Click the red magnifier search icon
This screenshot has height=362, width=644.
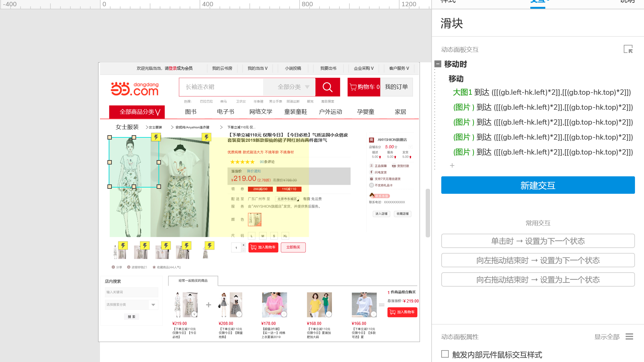pos(327,87)
